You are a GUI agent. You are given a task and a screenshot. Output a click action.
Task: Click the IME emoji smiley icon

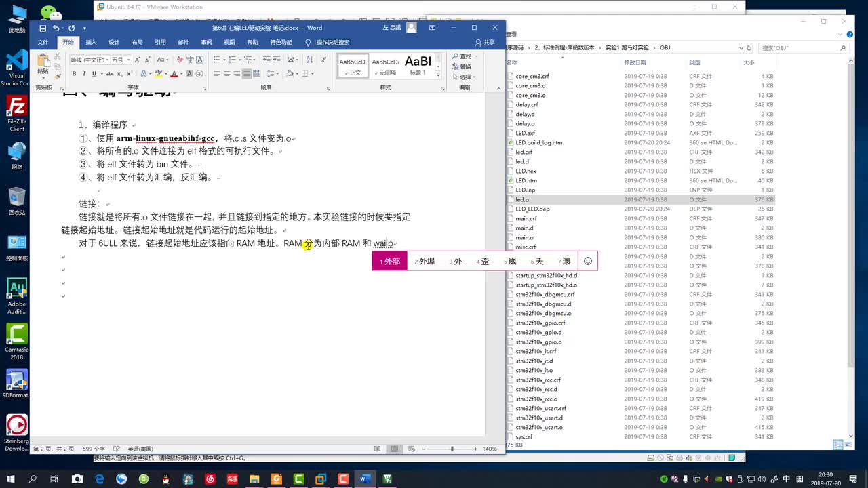click(588, 261)
